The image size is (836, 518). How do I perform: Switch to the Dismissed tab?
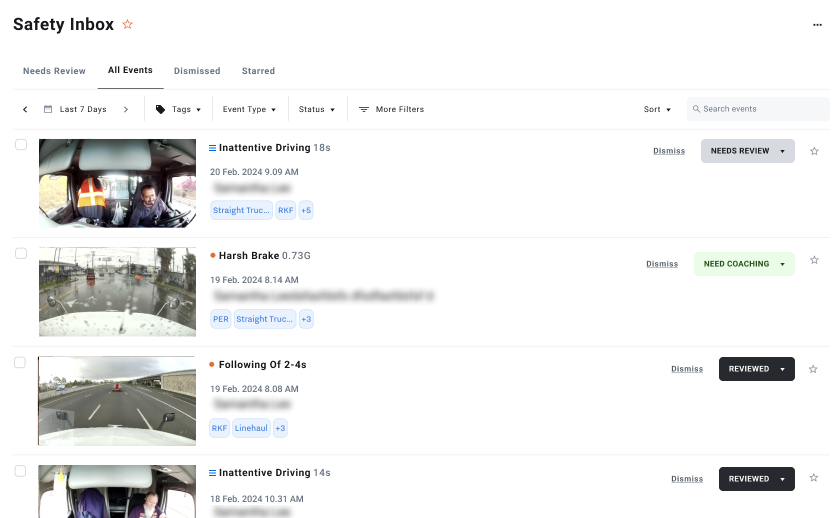coord(197,71)
